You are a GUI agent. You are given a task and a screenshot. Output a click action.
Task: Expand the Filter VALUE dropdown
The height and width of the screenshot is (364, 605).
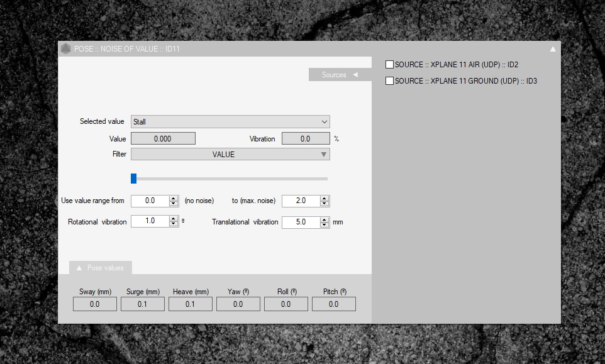coord(230,154)
